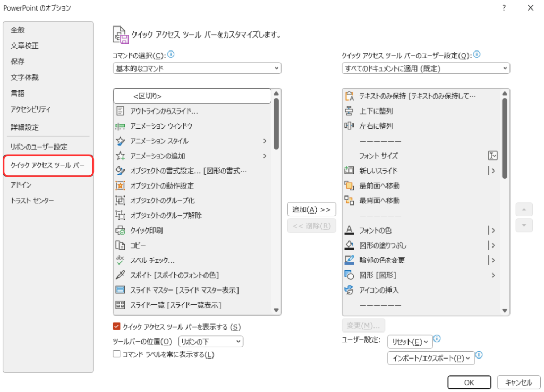Image resolution: width=544 pixels, height=392 pixels.
Task: Click the アニメーション スタイル star icon
Action: tap(120, 141)
